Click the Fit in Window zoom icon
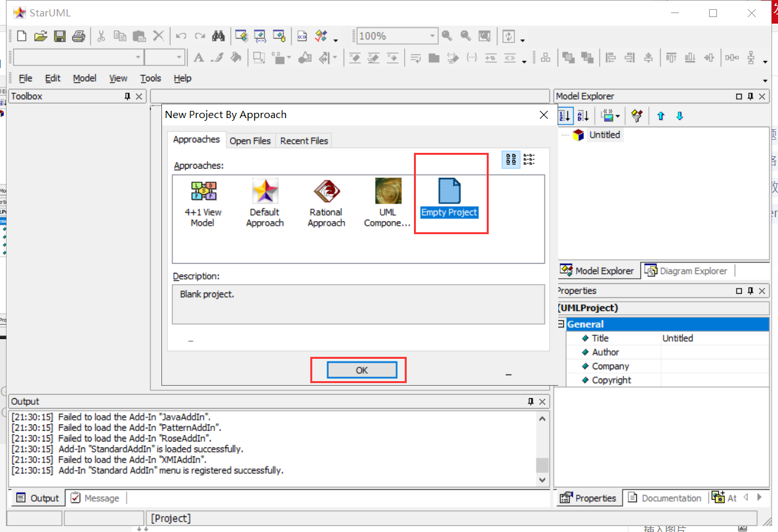778x532 pixels. pyautogui.click(x=484, y=35)
